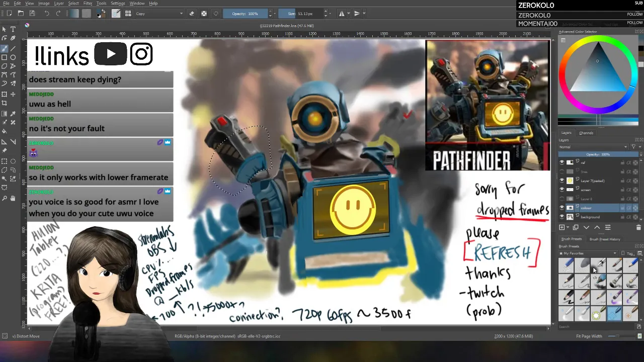The width and height of the screenshot is (644, 362).
Task: Undo the last action
Action: click(47, 14)
